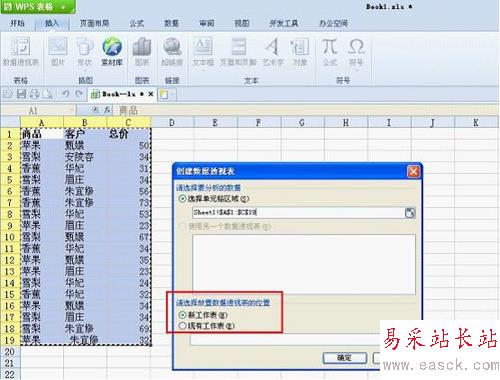
Task: Click the formula bar showing 商品
Action: click(305, 110)
